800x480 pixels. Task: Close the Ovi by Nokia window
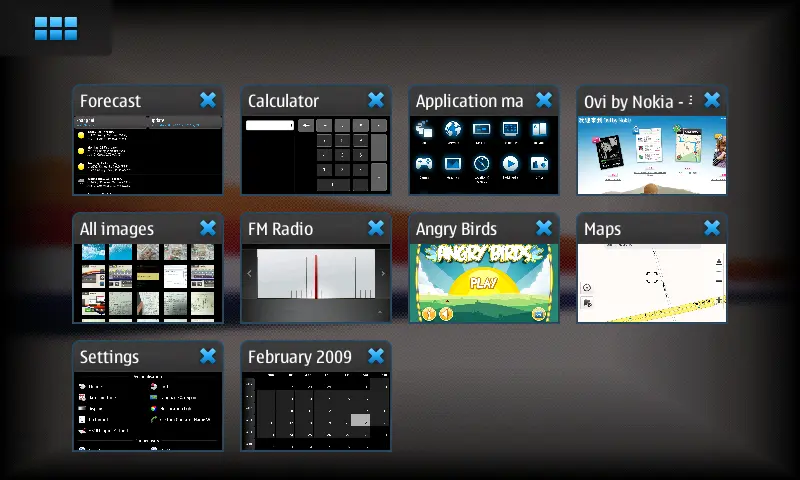(x=712, y=100)
